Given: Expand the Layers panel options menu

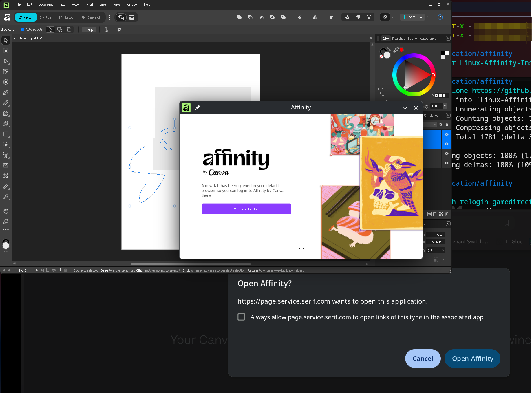Looking at the screenshot, I should click(x=448, y=116).
